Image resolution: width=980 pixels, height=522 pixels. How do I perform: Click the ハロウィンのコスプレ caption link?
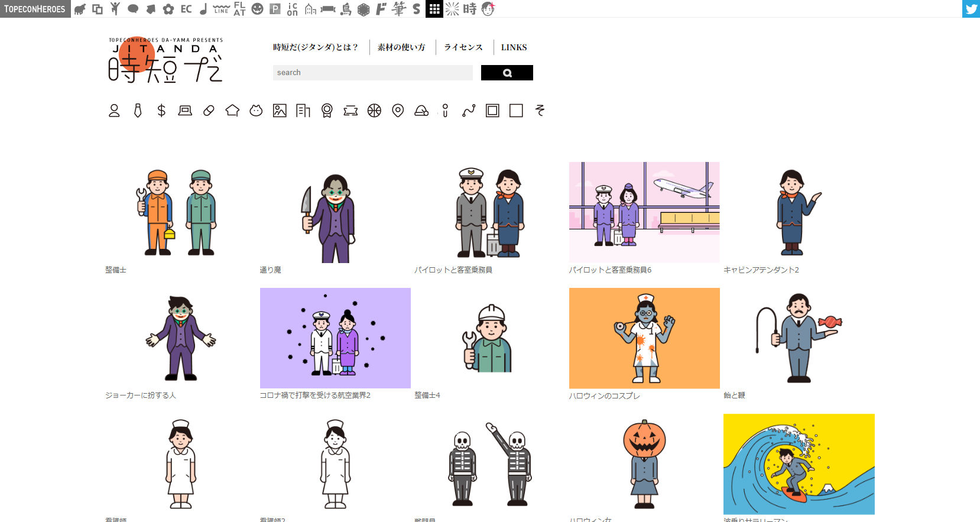tap(604, 395)
